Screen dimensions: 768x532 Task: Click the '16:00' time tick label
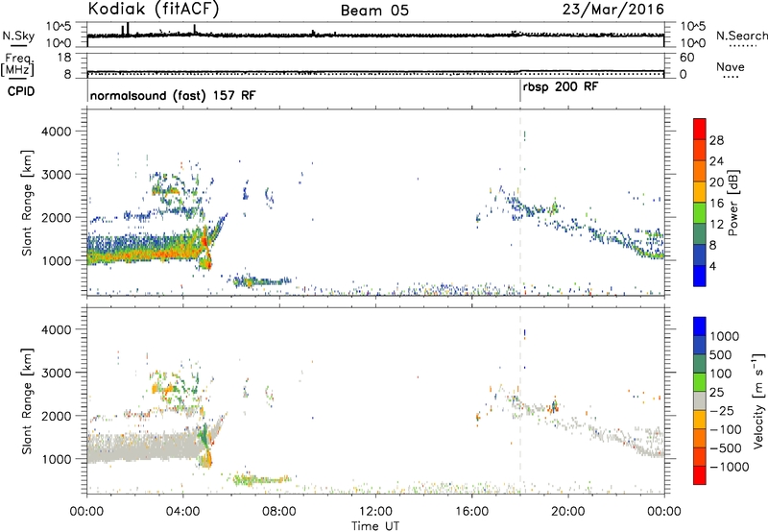(x=471, y=512)
